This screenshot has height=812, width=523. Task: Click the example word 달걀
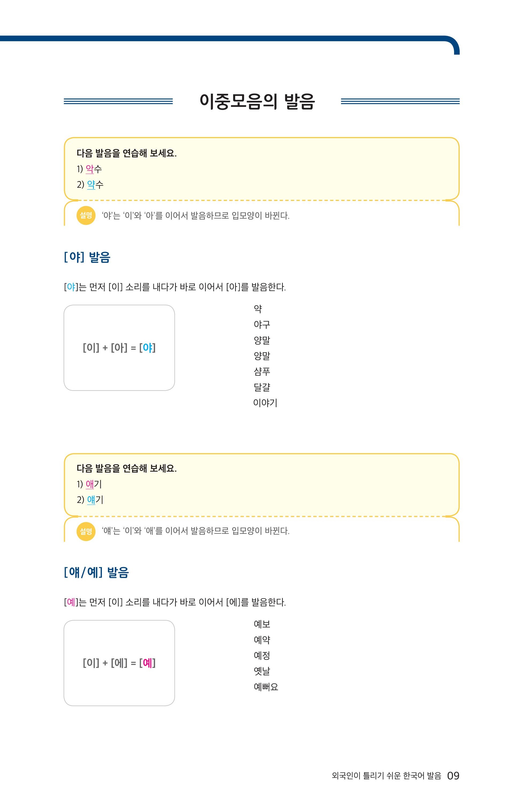coord(262,387)
